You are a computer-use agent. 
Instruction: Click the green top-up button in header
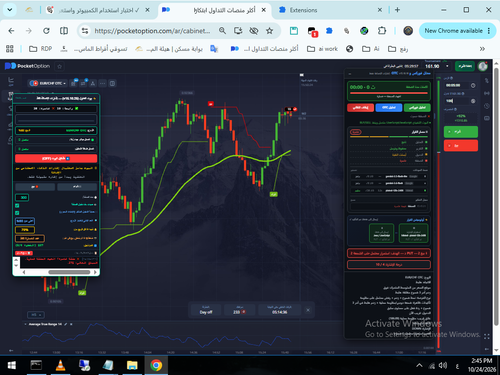pyautogui.click(x=465, y=66)
